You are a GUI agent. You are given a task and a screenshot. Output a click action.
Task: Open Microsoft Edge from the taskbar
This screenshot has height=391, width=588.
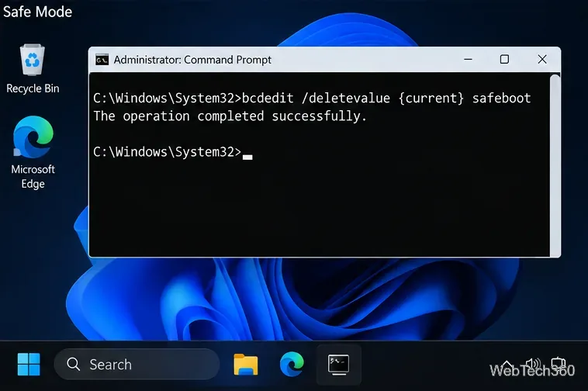[x=292, y=364]
